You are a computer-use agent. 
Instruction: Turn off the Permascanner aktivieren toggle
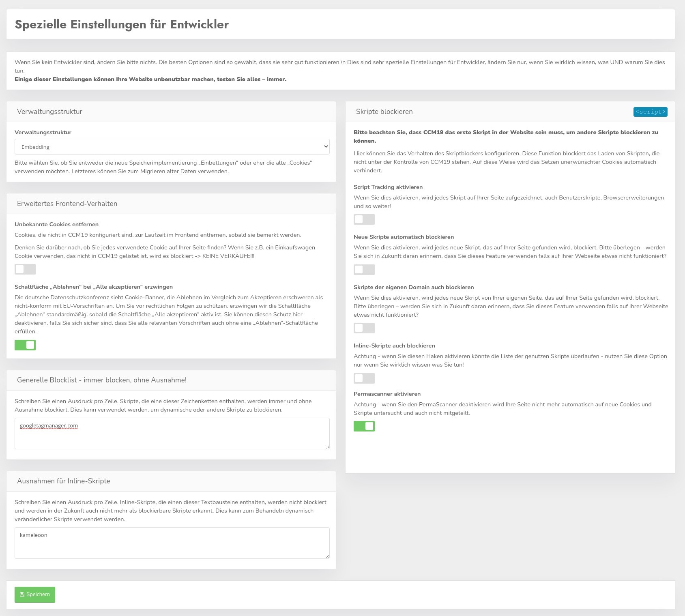tap(364, 426)
